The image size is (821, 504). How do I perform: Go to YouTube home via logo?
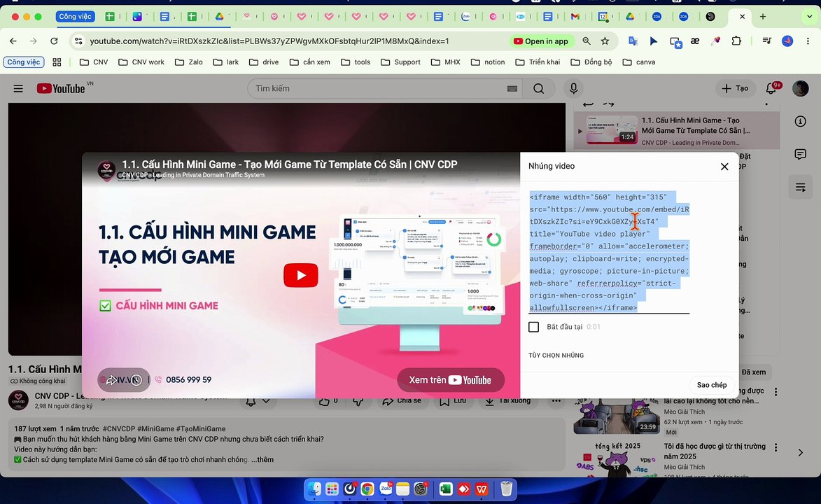coord(62,88)
